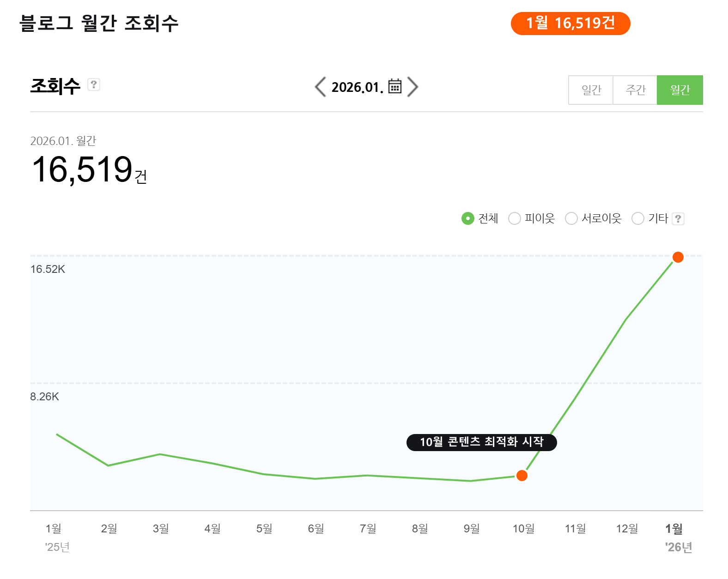
Task: Go to previous month with left chevron
Action: (x=320, y=86)
